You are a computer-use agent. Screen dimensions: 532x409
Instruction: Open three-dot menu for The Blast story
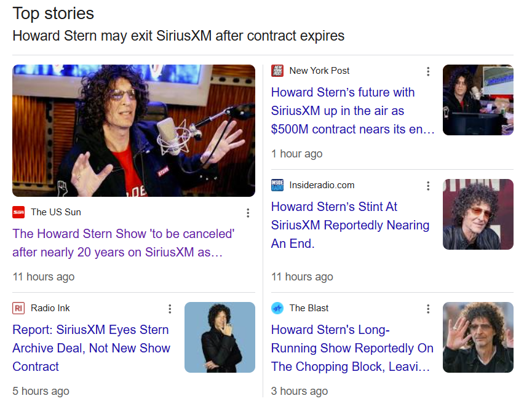point(428,309)
